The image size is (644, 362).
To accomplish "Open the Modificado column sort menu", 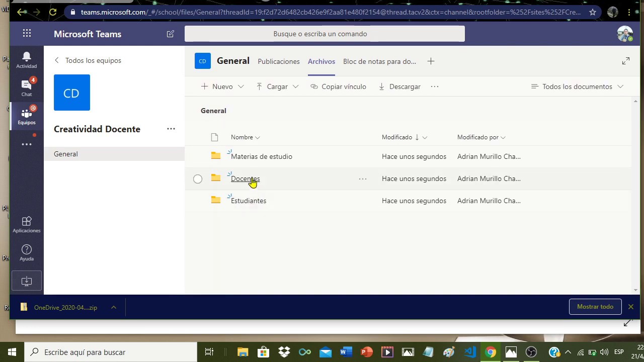I will click(x=405, y=137).
